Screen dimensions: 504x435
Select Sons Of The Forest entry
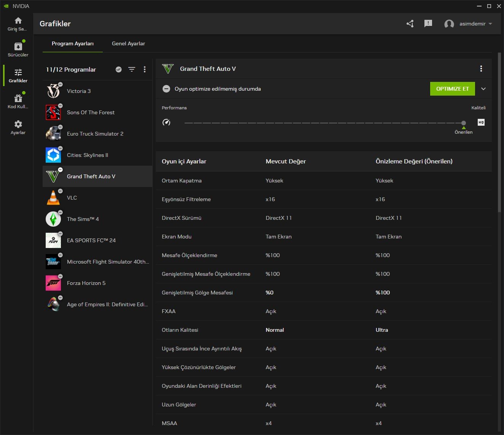tap(97, 112)
